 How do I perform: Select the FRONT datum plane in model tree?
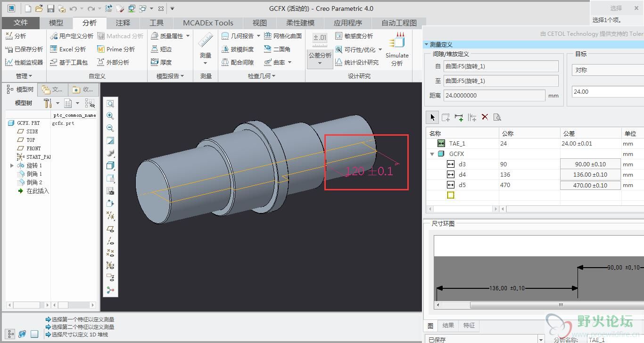33,148
